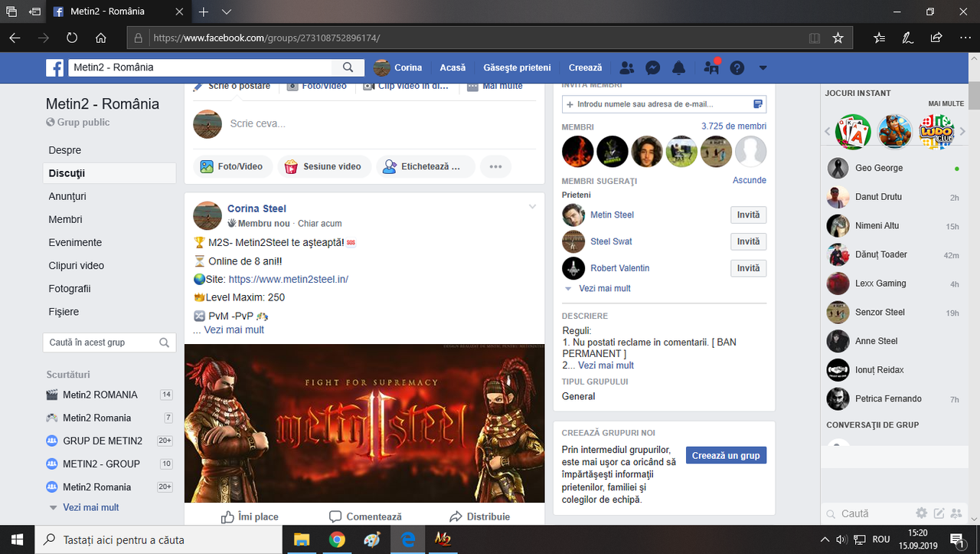The image size is (980, 554).
Task: Open Edge Settings and more menu
Action: (964, 38)
